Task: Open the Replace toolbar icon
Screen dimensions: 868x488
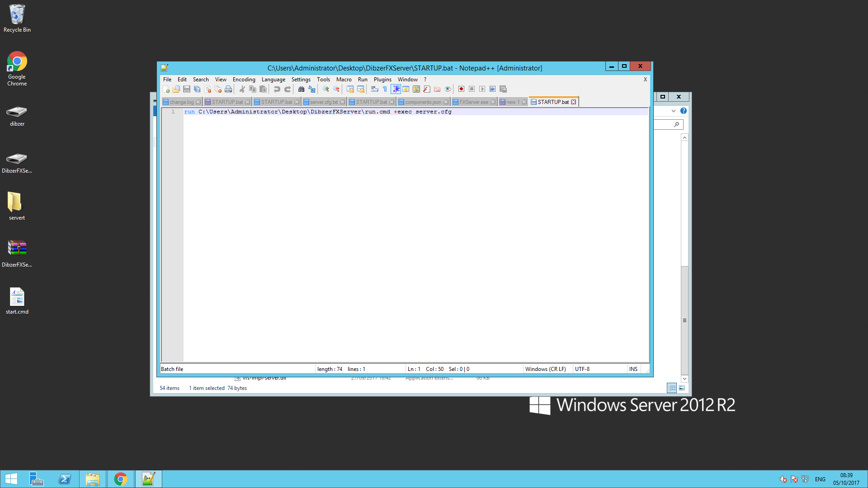Action: [x=312, y=89]
